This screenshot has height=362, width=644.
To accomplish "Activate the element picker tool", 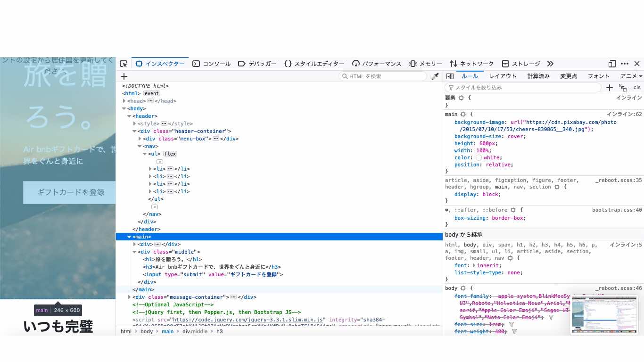I will (x=124, y=64).
